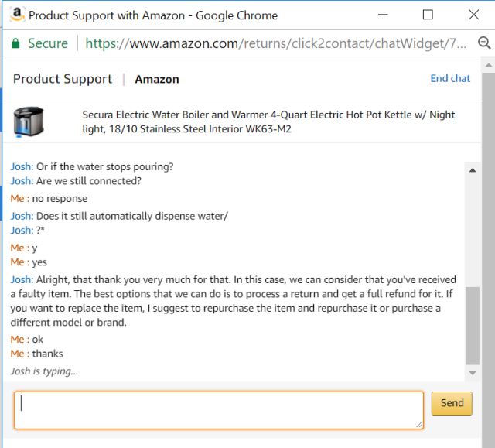The width and height of the screenshot is (495, 448).
Task: Click the chat scroll down arrow
Action: [473, 373]
